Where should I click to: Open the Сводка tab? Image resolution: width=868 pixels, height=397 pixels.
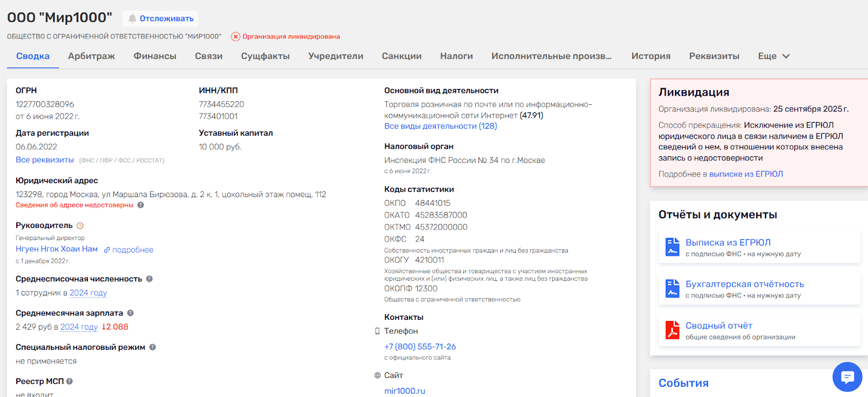pos(33,56)
